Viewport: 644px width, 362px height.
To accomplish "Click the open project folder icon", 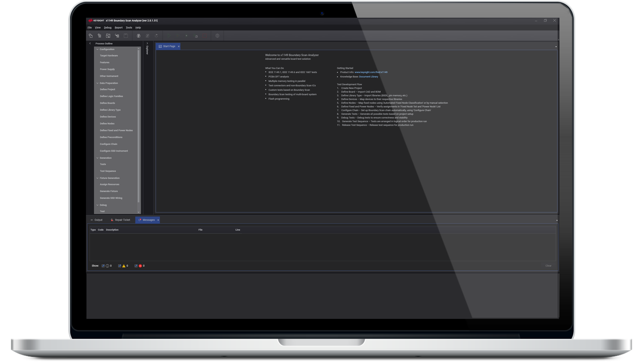I will click(108, 36).
